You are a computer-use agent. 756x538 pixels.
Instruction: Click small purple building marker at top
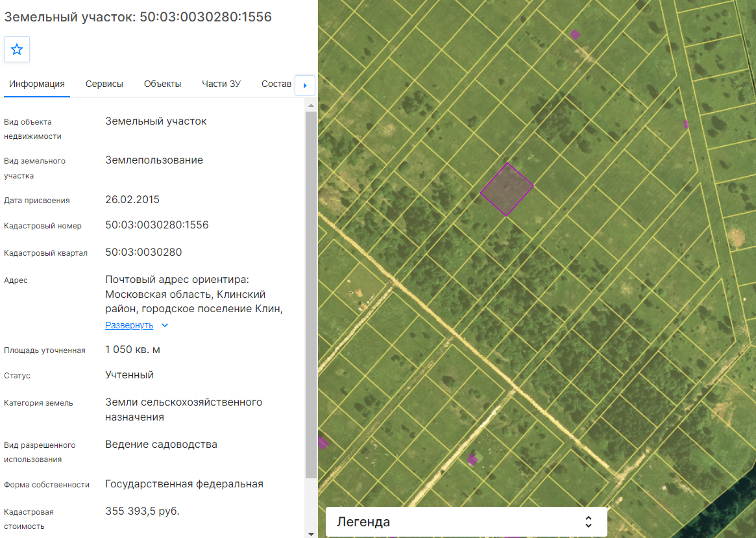575,34
